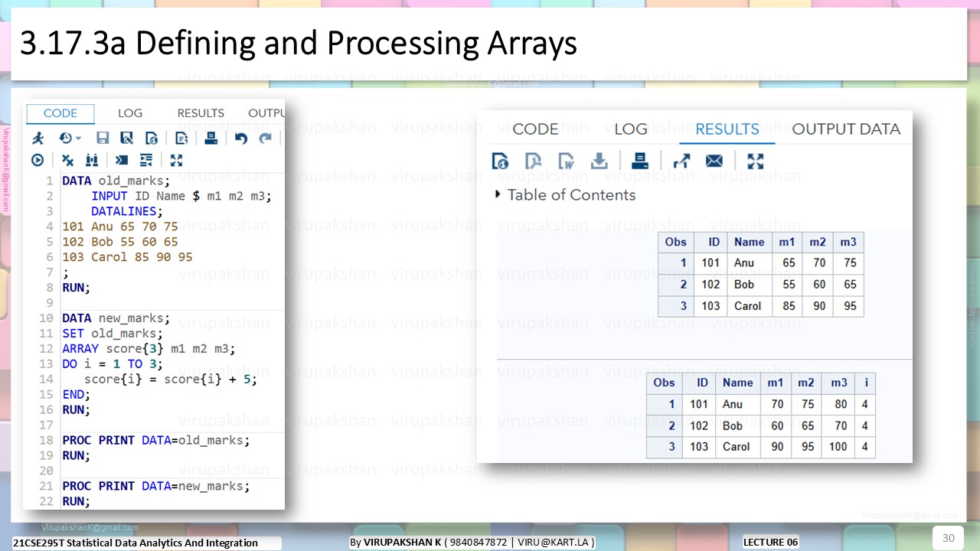Click the email results envelope icon
Screen dimensions: 980x551
714,161
